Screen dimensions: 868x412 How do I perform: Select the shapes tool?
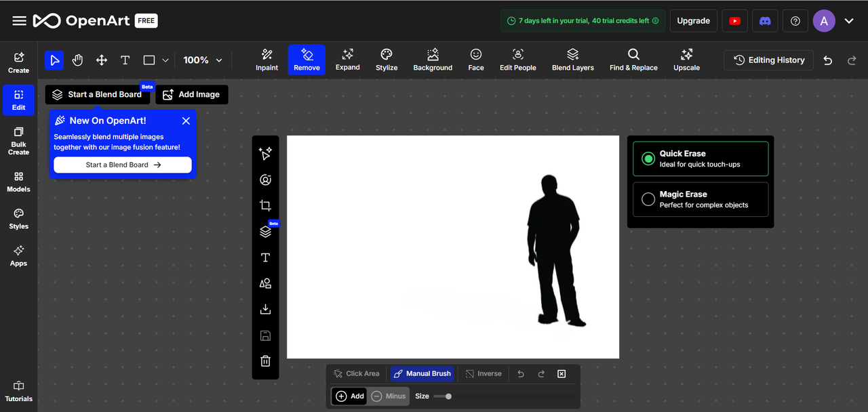click(265, 283)
